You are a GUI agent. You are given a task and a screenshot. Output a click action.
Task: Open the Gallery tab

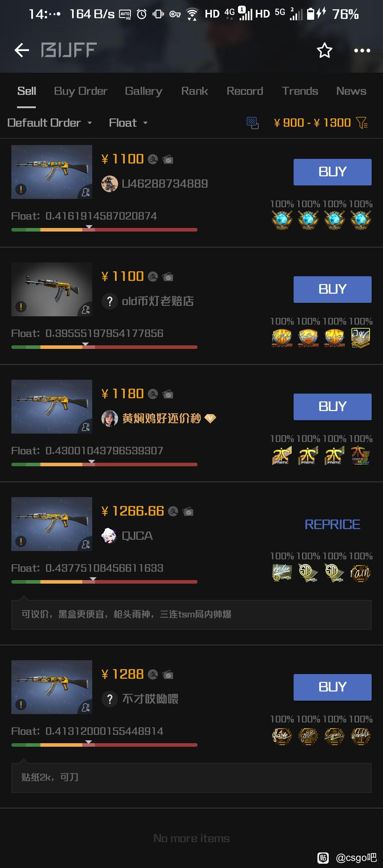[x=144, y=91]
